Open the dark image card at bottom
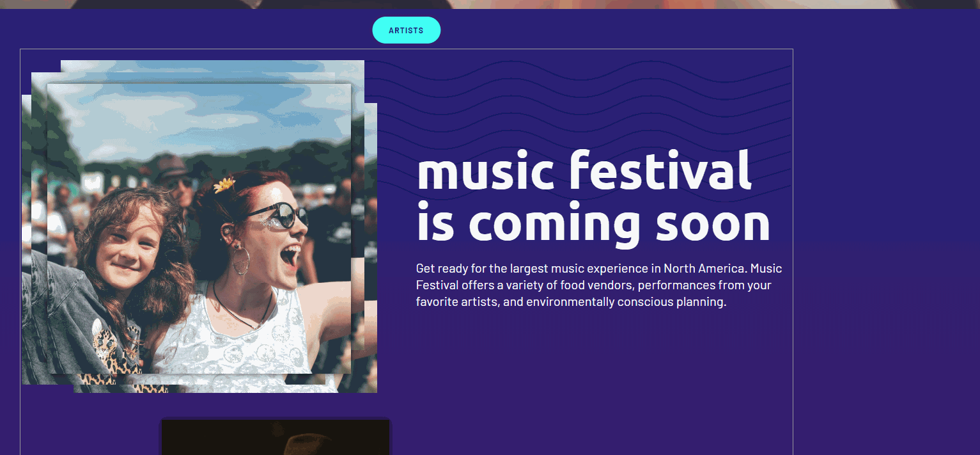 [x=275, y=438]
